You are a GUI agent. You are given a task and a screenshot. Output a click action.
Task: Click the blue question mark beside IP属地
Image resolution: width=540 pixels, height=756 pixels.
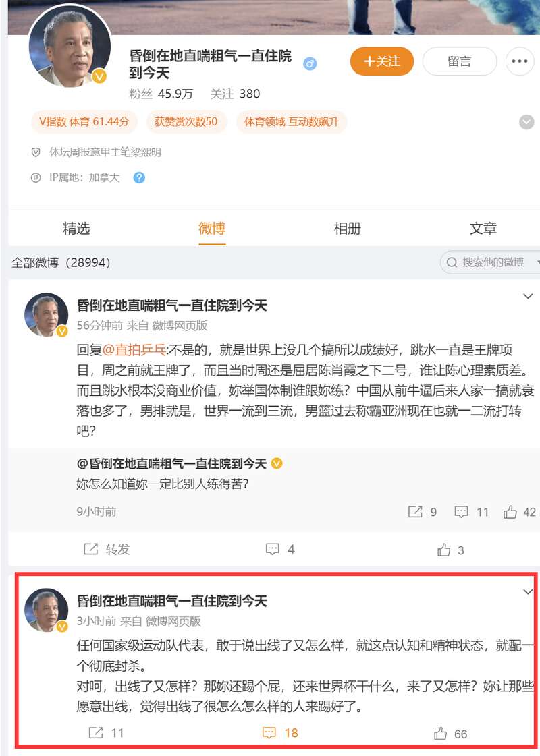(139, 178)
